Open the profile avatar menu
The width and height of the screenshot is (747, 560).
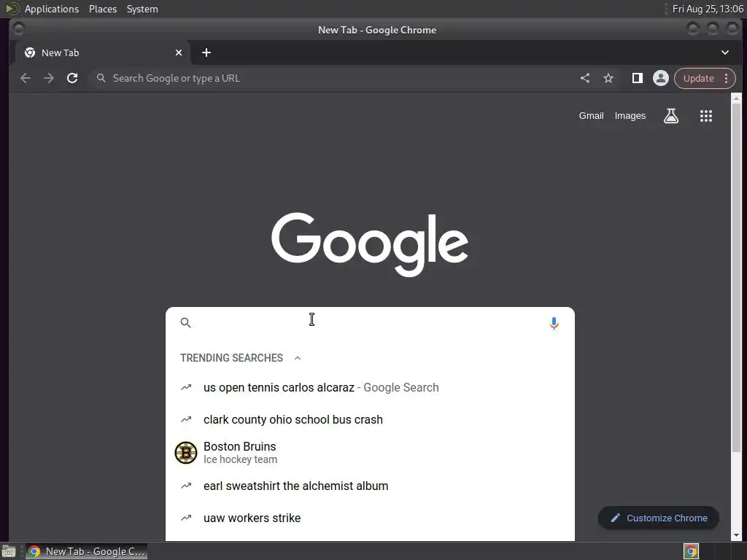click(661, 78)
